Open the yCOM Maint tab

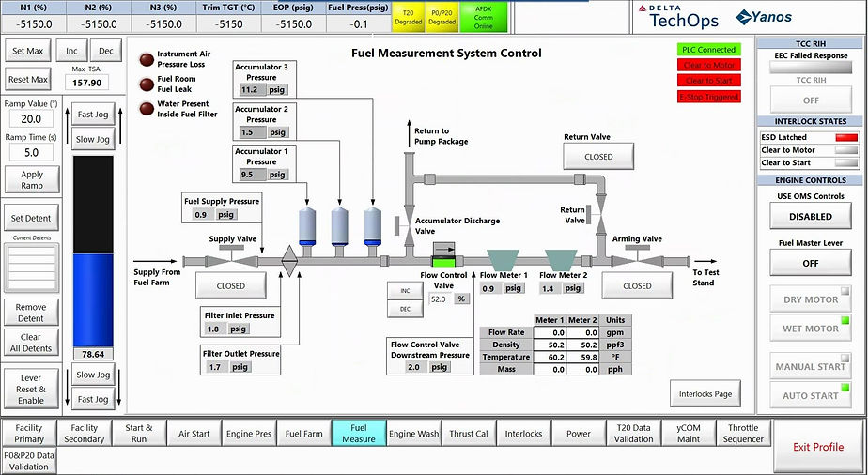pos(688,433)
